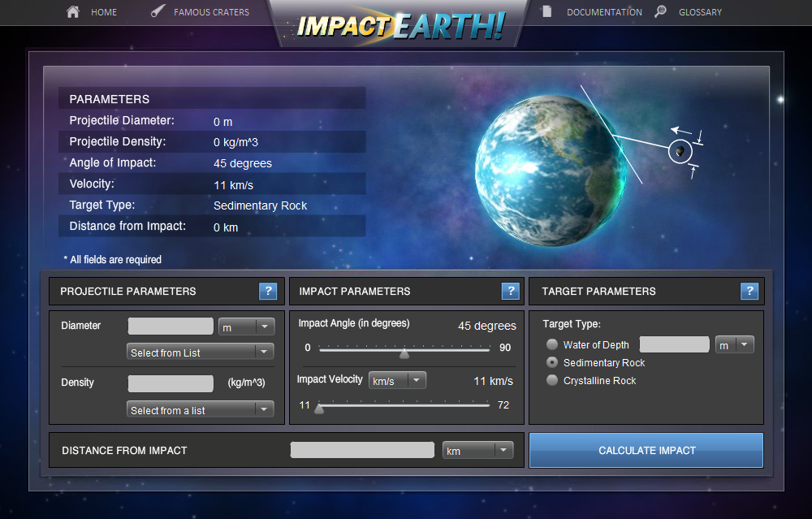
Task: Select Water of Depth target type
Action: pos(552,345)
